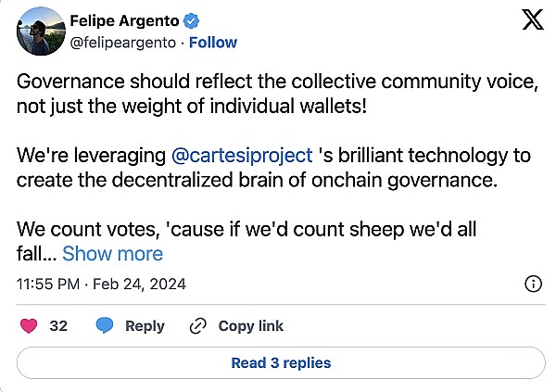The image size is (556, 392).
Task: Click the paragraph about decentralized brain
Action: click(x=273, y=168)
